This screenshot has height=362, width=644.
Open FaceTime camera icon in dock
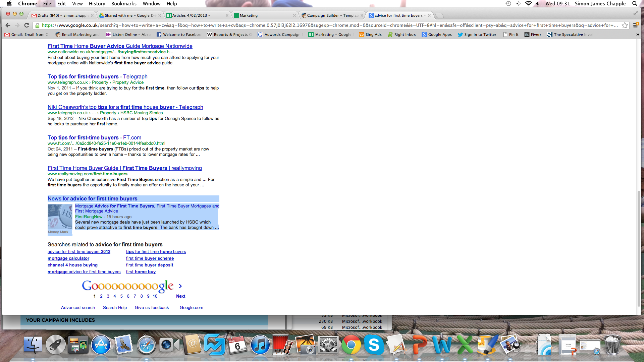[x=169, y=345]
